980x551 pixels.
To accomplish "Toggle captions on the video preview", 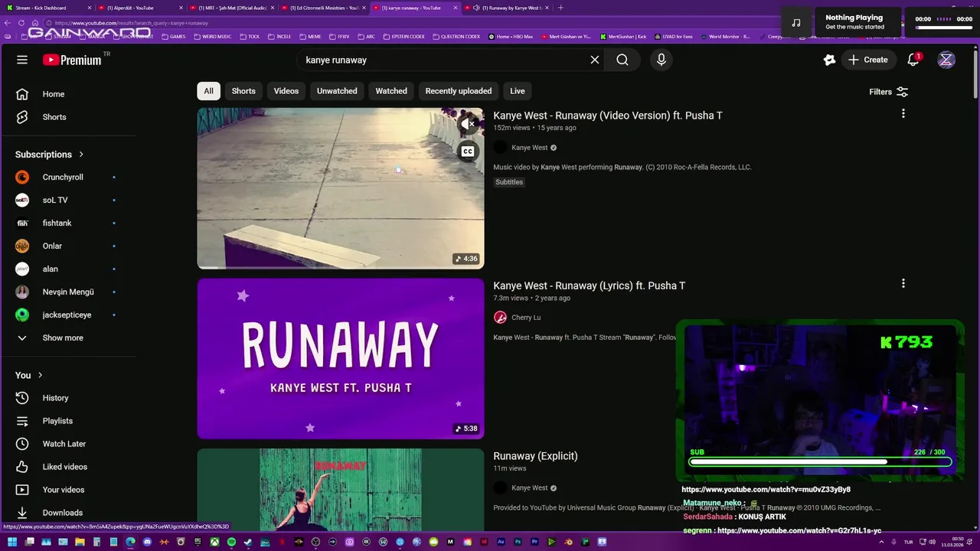I will coord(467,152).
